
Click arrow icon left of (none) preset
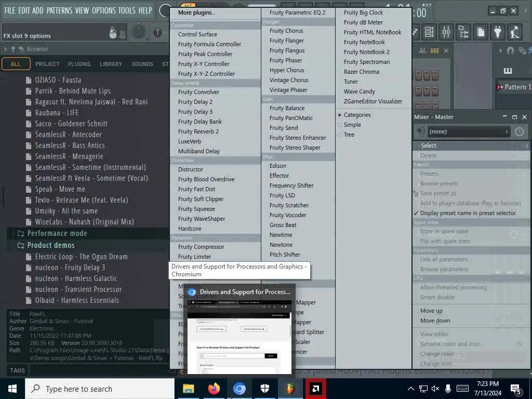(x=421, y=131)
